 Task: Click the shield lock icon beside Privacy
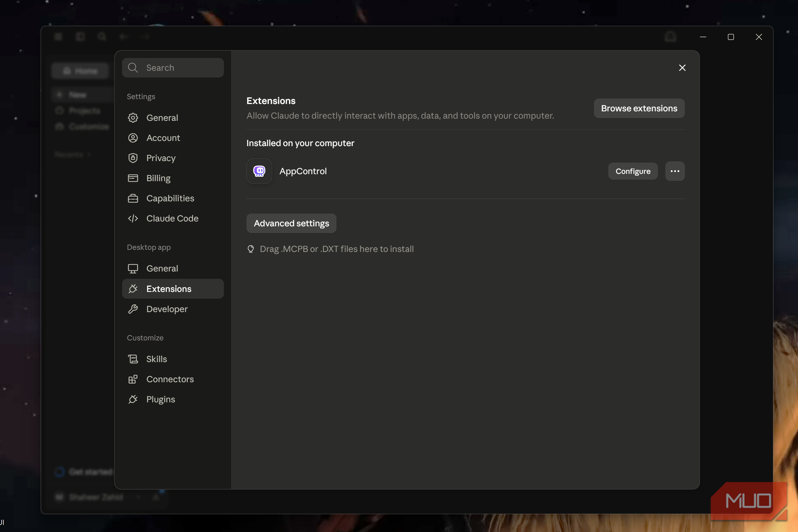(x=133, y=158)
